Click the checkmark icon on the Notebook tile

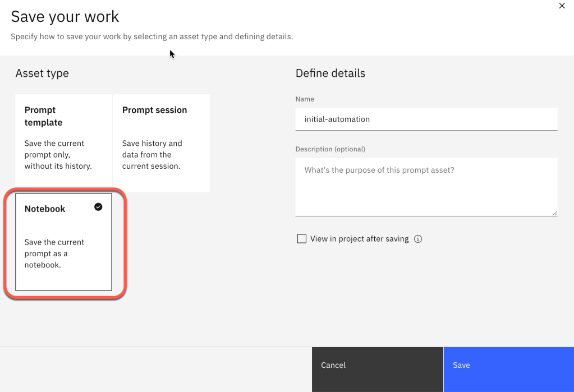pos(98,207)
